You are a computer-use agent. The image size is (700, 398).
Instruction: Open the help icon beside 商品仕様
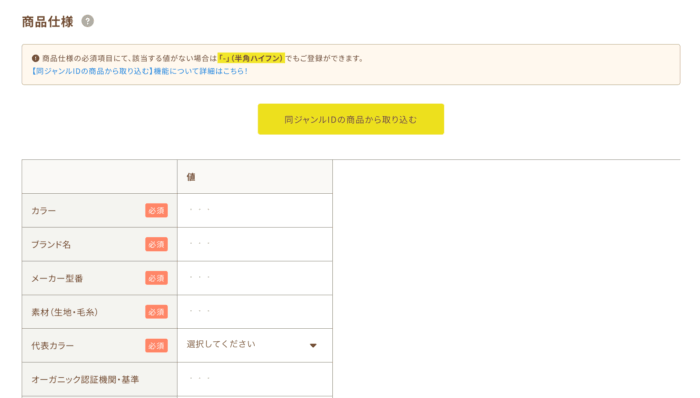point(88,21)
